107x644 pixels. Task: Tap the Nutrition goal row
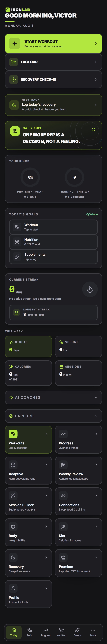tap(53, 242)
